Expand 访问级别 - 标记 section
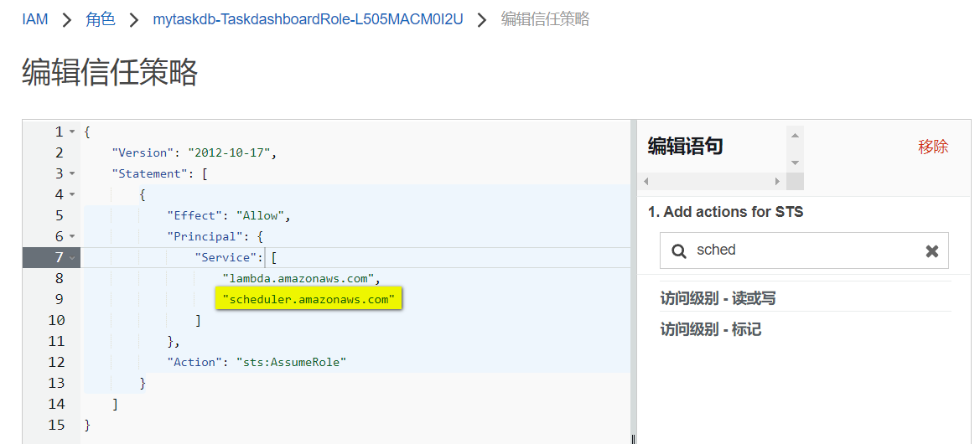This screenshot has width=980, height=444. coord(711,329)
